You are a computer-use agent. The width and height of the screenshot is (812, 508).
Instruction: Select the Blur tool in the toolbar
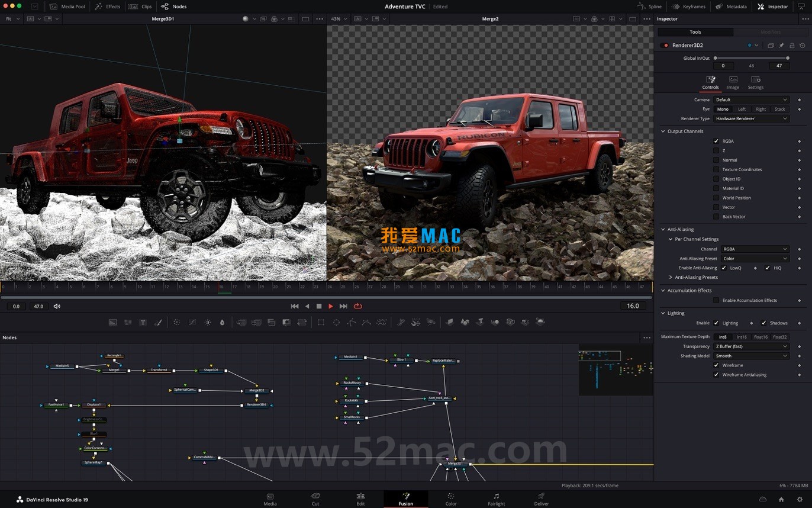tap(222, 322)
